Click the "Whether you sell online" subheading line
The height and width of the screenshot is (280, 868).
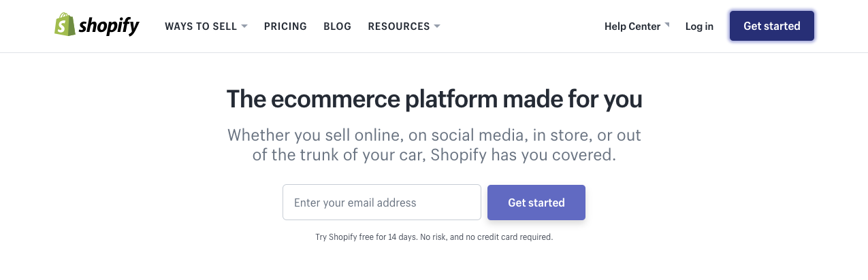click(434, 135)
